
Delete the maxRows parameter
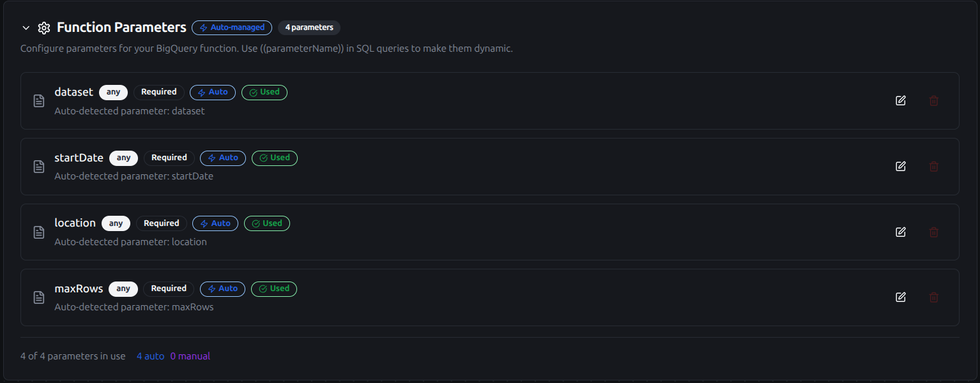point(934,297)
